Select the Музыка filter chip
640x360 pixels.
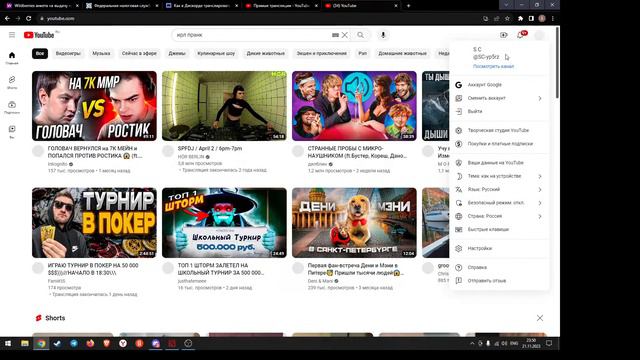click(101, 53)
